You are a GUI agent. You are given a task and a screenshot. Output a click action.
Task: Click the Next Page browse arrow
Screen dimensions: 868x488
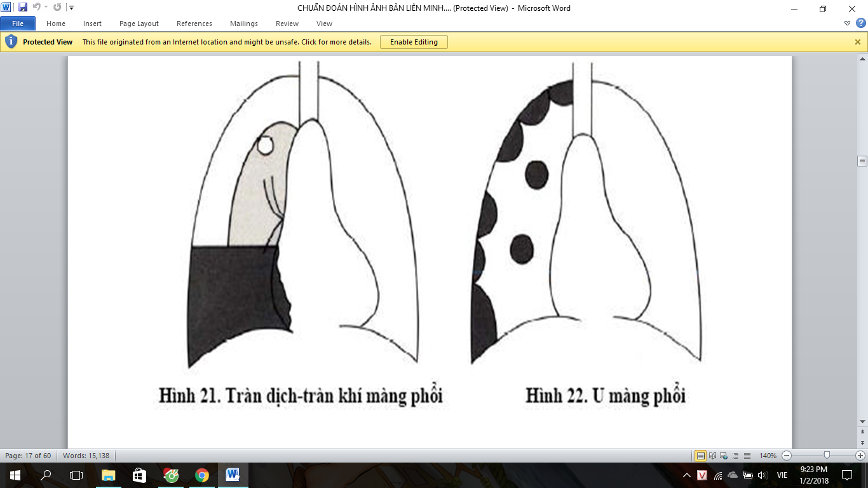[862, 443]
